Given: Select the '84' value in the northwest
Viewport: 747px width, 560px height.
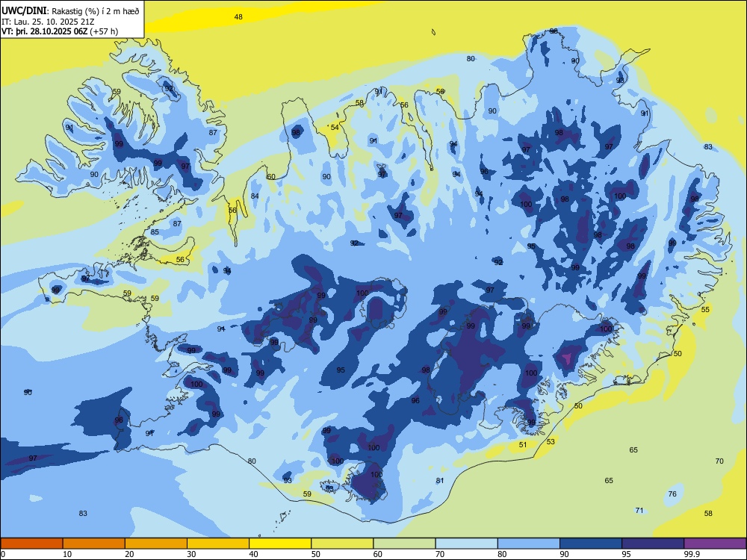Looking at the screenshot, I should pos(255,196).
